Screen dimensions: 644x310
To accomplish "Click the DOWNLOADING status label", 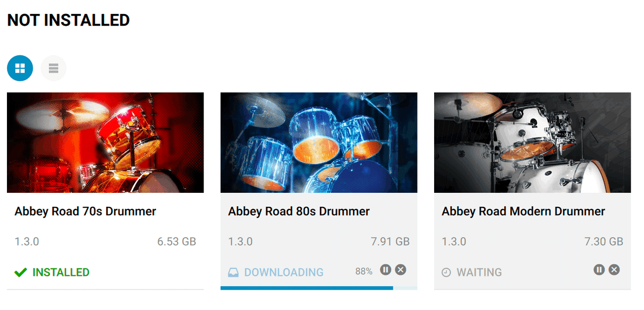I will [x=284, y=272].
